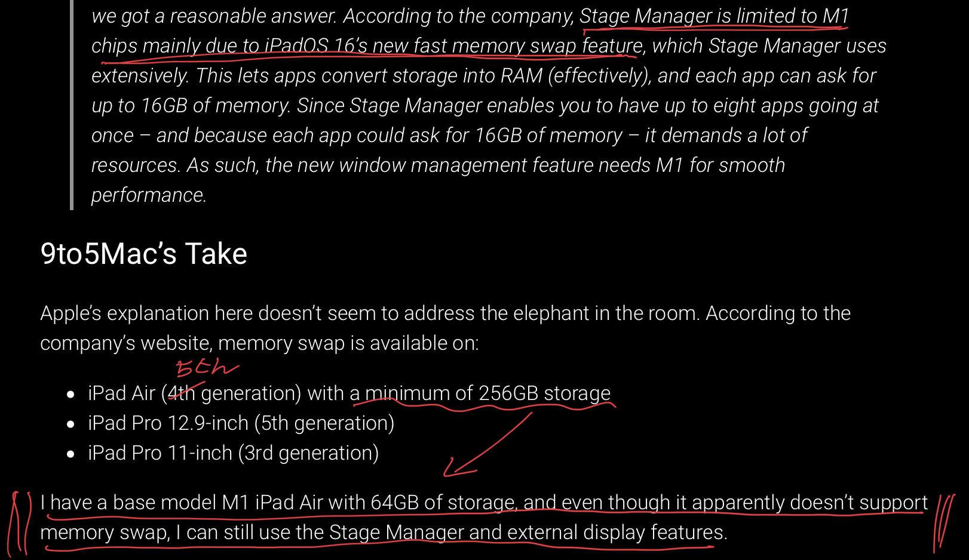Viewport: 969px width, 560px height.
Task: Click the "64GB of storage" text
Action: click(443, 503)
